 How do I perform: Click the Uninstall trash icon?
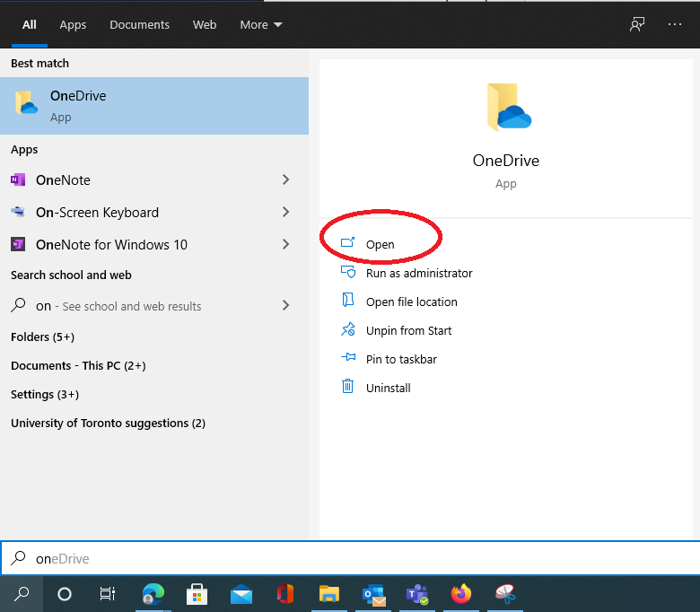(x=348, y=386)
